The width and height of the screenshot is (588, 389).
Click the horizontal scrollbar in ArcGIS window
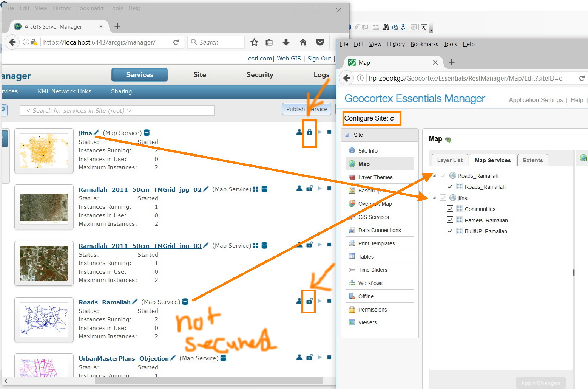(x=208, y=381)
